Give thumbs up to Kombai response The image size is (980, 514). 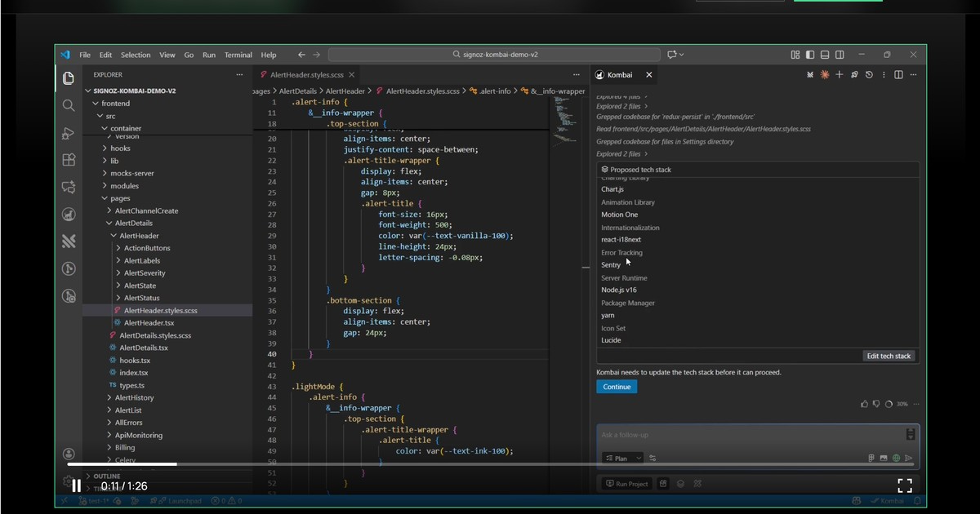(x=865, y=404)
